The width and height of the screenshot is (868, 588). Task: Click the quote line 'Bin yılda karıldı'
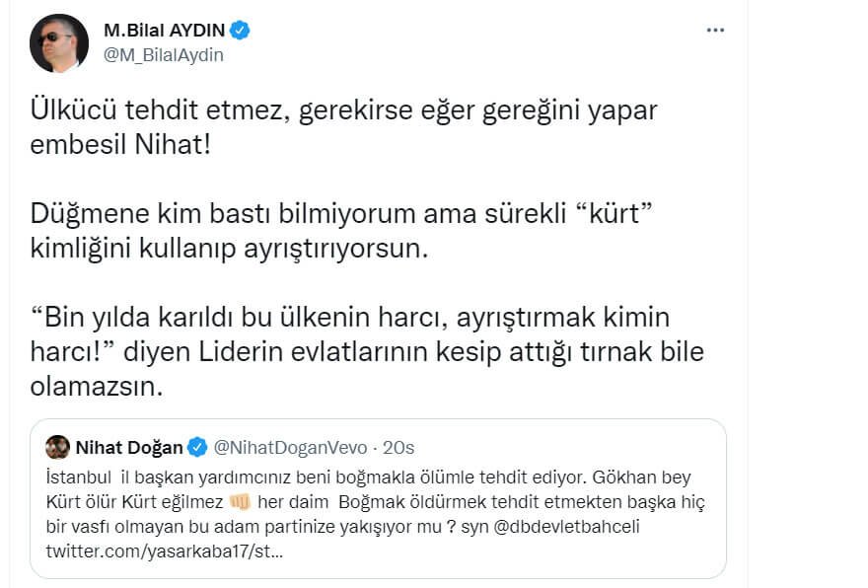pyautogui.click(x=350, y=318)
